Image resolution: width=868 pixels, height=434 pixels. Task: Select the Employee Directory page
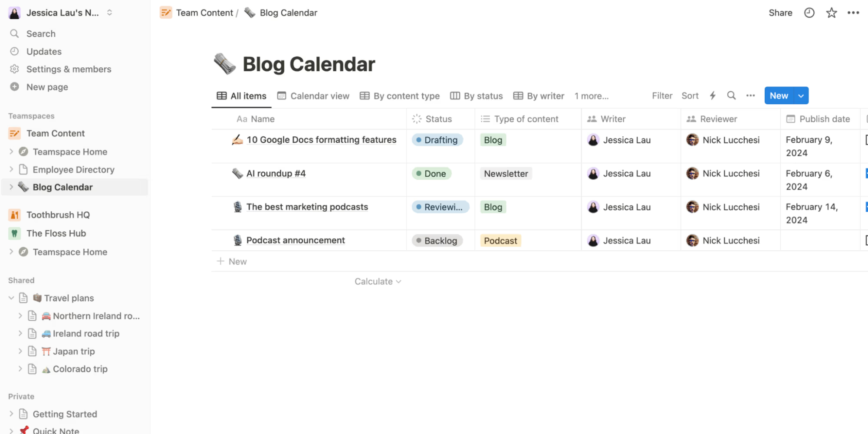tap(73, 169)
